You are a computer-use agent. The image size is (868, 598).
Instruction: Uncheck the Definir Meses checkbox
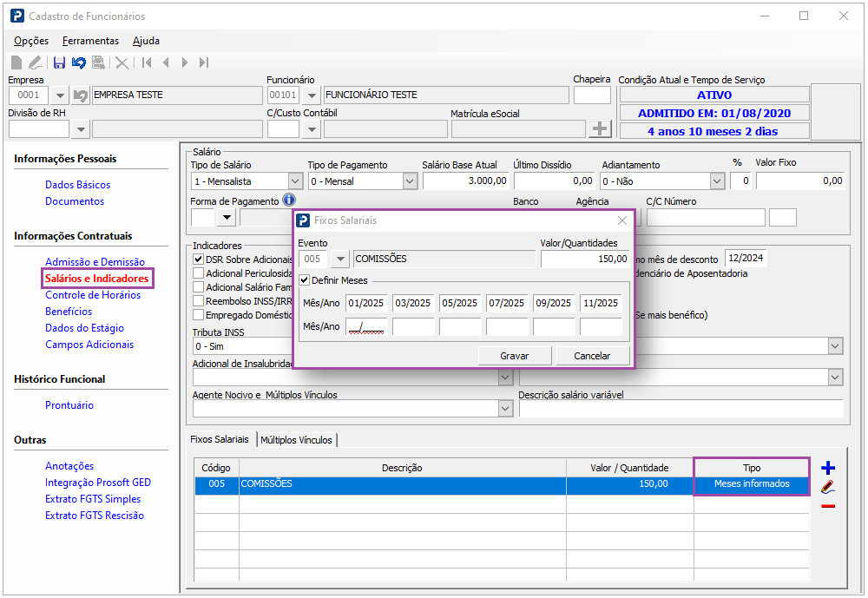(304, 280)
